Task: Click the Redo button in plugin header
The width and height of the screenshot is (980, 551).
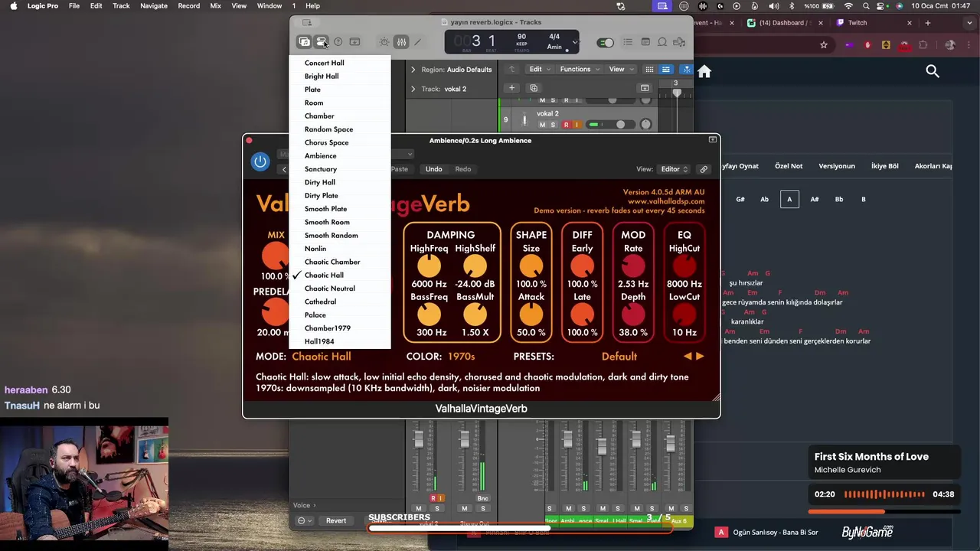Action: pos(463,169)
